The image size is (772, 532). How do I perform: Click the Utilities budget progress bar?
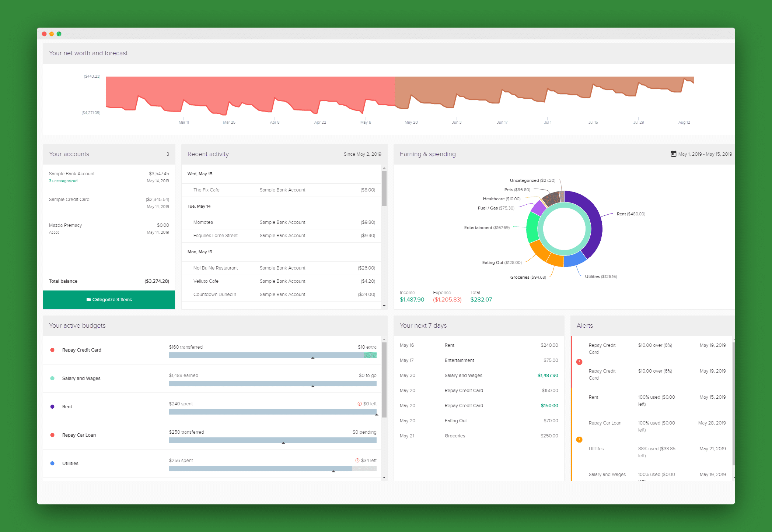point(272,469)
